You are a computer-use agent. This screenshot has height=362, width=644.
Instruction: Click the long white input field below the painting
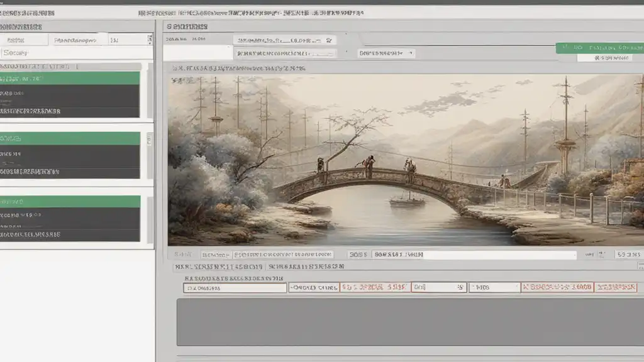(x=473, y=255)
